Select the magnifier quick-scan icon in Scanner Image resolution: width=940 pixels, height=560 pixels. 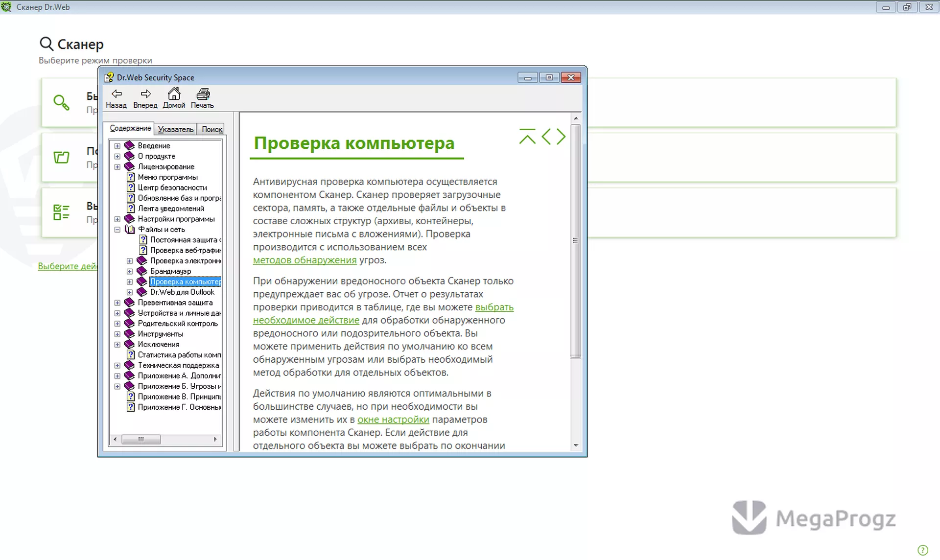tap(61, 102)
